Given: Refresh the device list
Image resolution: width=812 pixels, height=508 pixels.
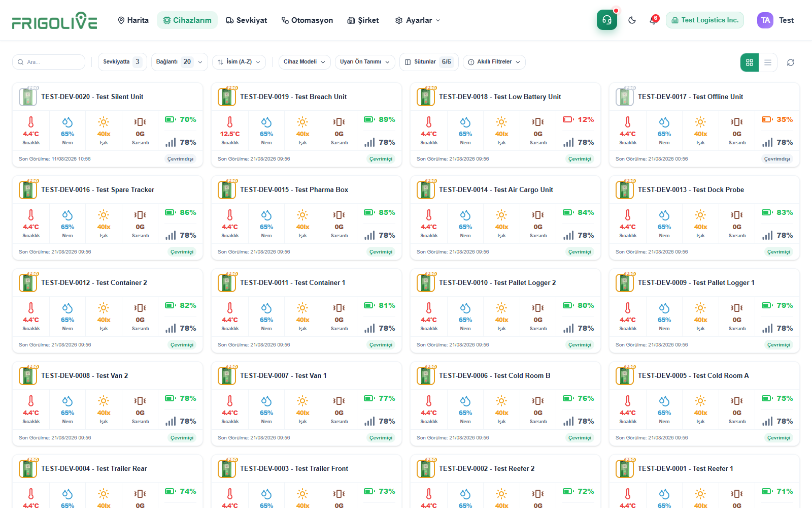Looking at the screenshot, I should 791,62.
